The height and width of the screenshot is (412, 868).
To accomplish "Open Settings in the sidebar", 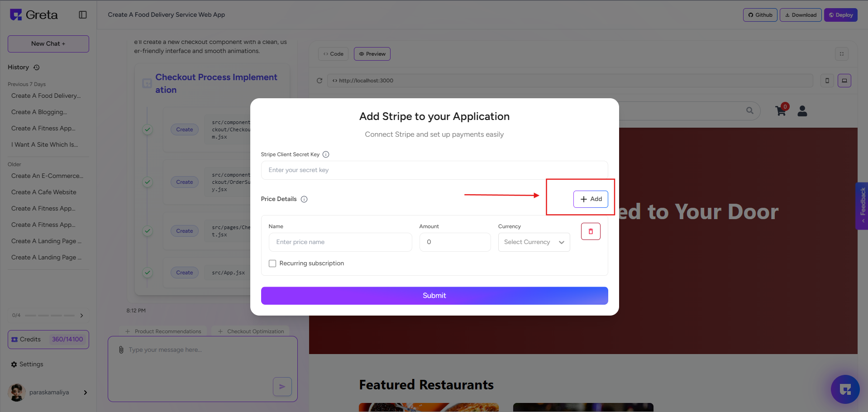I will pyautogui.click(x=27, y=364).
